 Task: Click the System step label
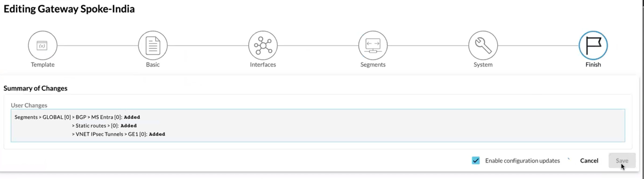[x=483, y=64]
